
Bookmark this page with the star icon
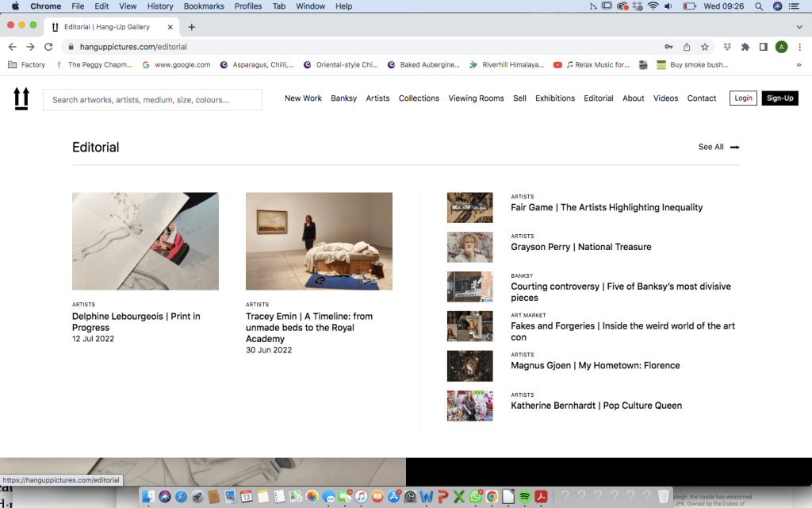point(704,47)
